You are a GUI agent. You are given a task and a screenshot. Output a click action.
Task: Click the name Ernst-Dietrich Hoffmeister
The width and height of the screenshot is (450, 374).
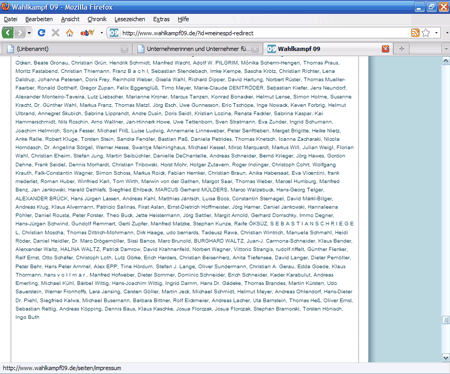[x=198, y=207]
